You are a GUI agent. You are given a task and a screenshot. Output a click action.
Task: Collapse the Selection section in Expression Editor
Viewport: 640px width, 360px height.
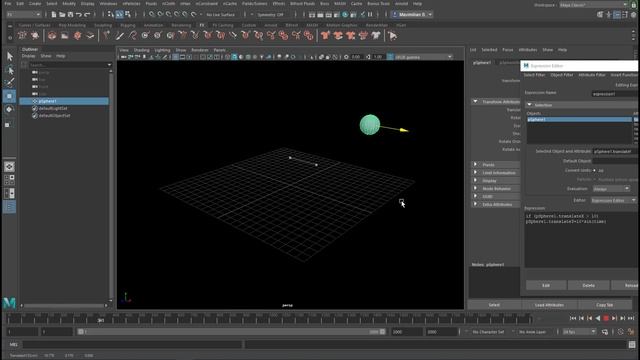tap(529, 105)
